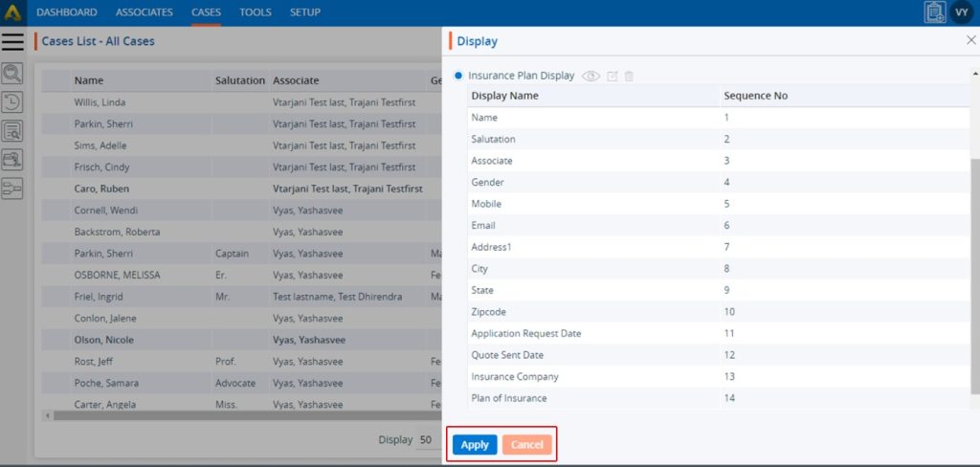Click the Apply button
The height and width of the screenshot is (467, 980).
click(x=475, y=445)
